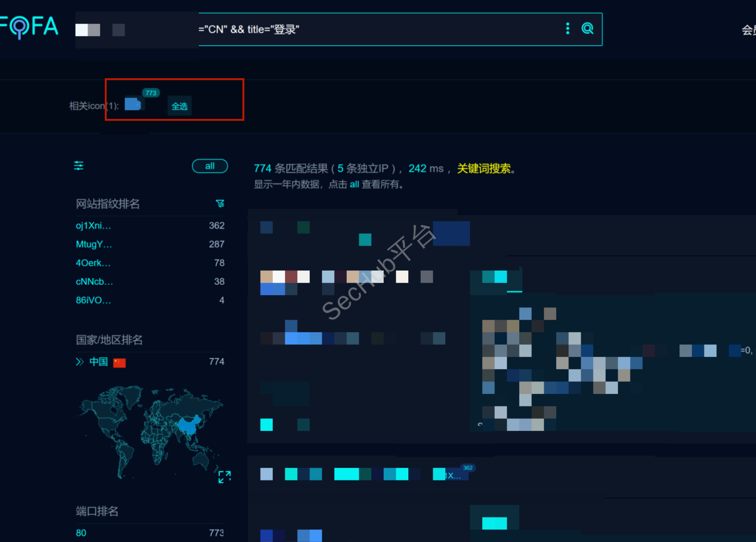Image resolution: width=756 pixels, height=542 pixels.
Task: Click the FOFA logo
Action: (29, 27)
